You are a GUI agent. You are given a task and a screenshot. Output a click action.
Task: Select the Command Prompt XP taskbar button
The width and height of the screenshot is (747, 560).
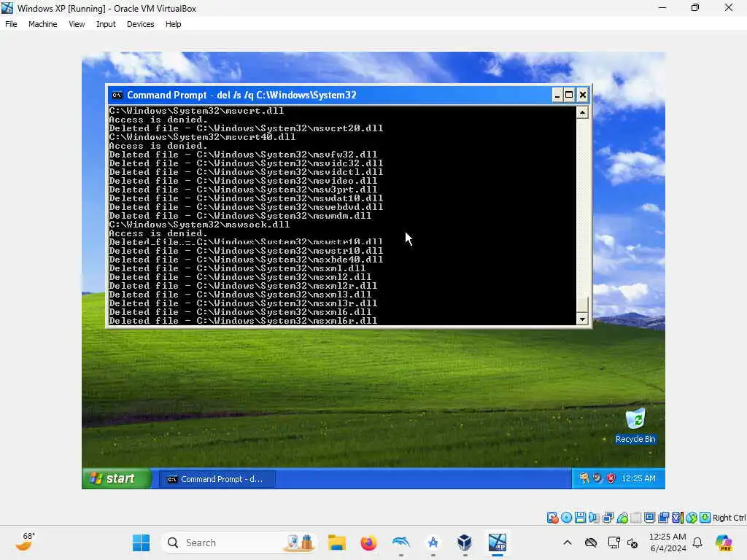pos(217,479)
